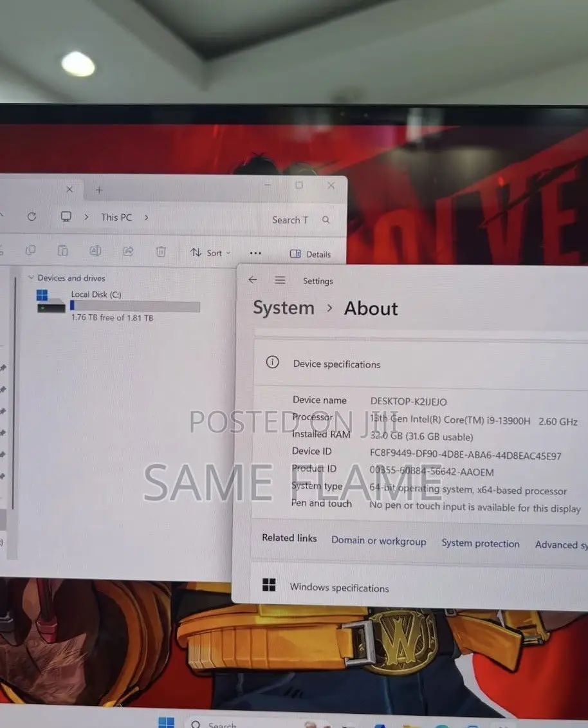Open the Sort dropdown in Explorer
Image resolution: width=588 pixels, height=728 pixels.
click(211, 252)
